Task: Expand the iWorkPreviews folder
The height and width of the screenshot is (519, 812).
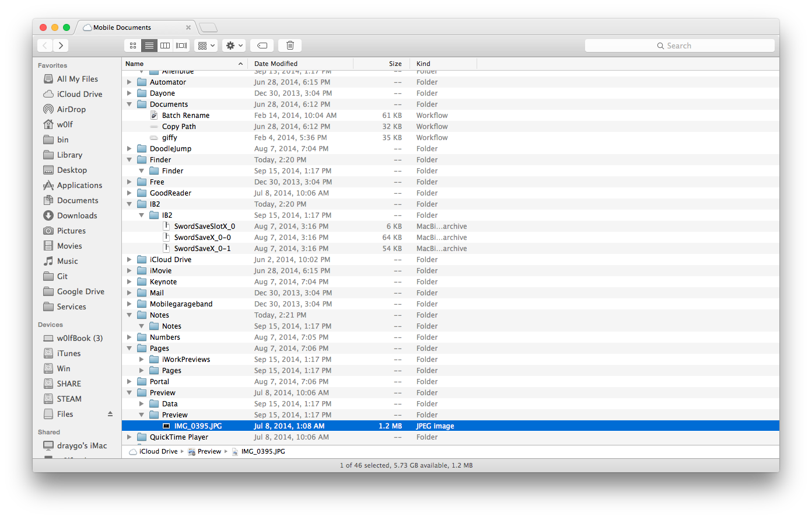Action: 142,360
